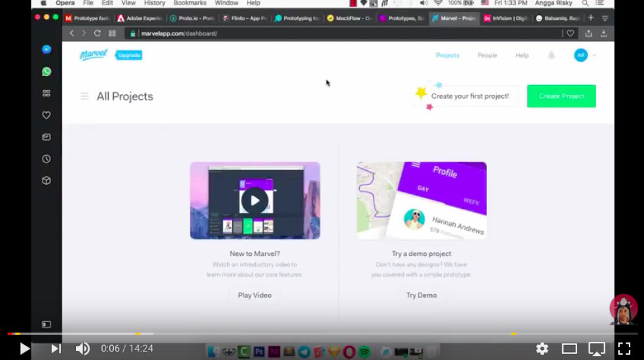Reload the Marvel dashboard page
This screenshot has height=360, width=644.
[x=98, y=33]
